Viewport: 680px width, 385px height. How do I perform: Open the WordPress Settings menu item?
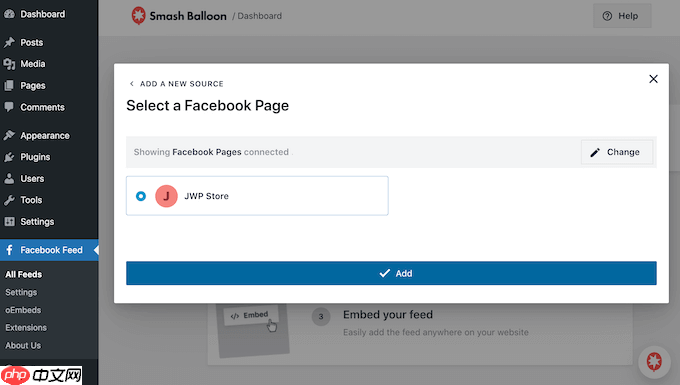point(37,222)
